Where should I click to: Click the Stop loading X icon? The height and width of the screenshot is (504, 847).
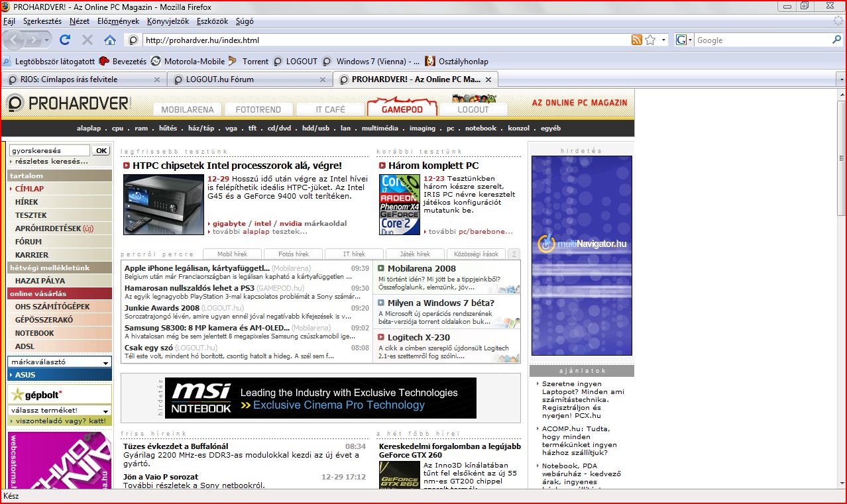tap(87, 40)
